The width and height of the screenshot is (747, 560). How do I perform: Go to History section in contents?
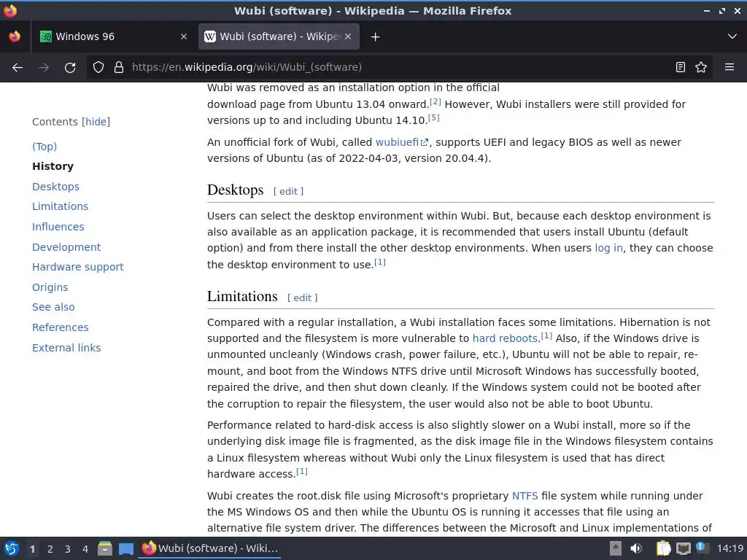pyautogui.click(x=53, y=166)
